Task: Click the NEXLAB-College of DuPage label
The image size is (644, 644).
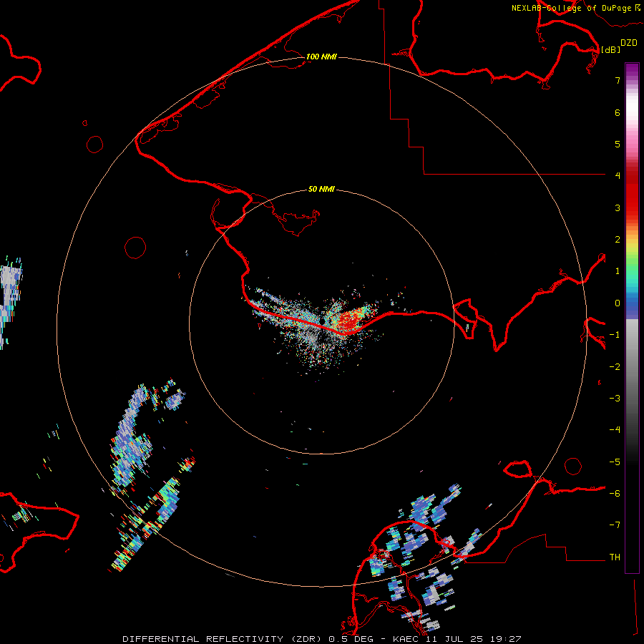Action: (x=571, y=8)
